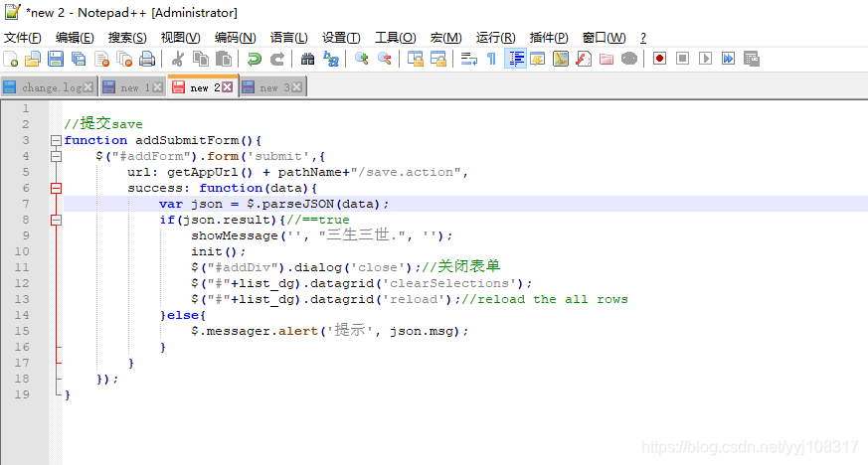Close the change.log tab
The height and width of the screenshot is (465, 868).
[x=88, y=87]
